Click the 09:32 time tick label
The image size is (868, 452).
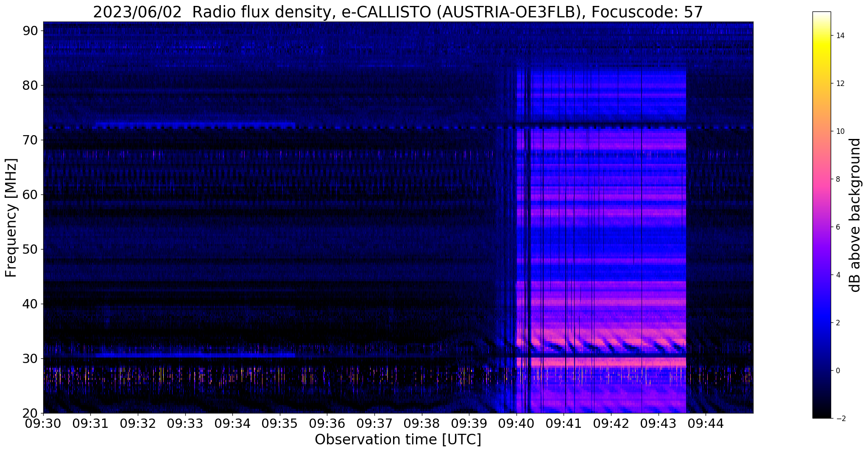point(138,423)
